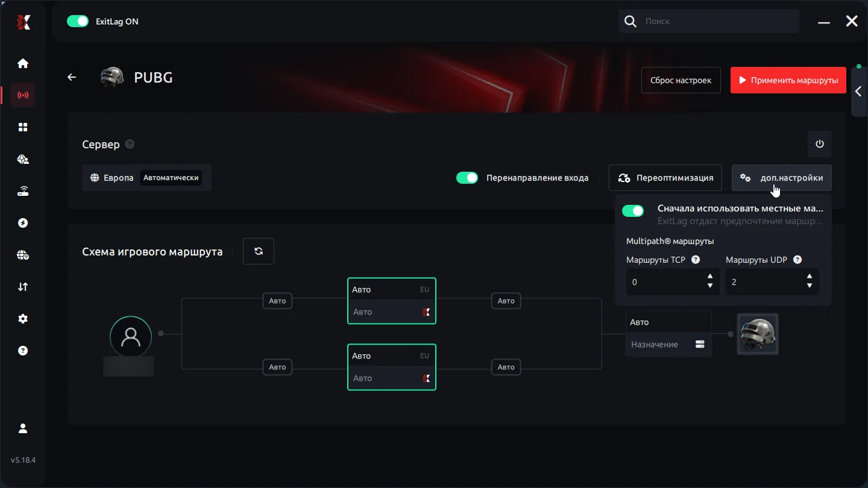This screenshot has height=488, width=868.
Task: Click Применить маршруты button
Action: [788, 80]
